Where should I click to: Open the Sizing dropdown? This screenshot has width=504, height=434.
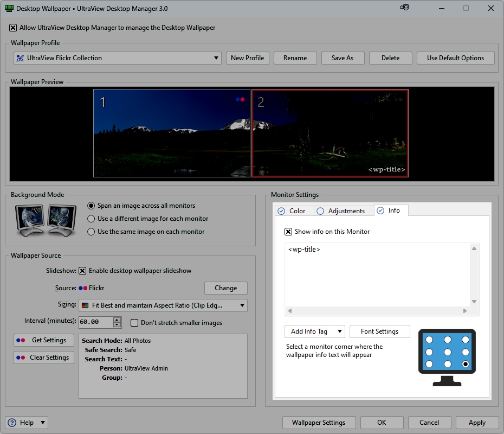point(242,305)
